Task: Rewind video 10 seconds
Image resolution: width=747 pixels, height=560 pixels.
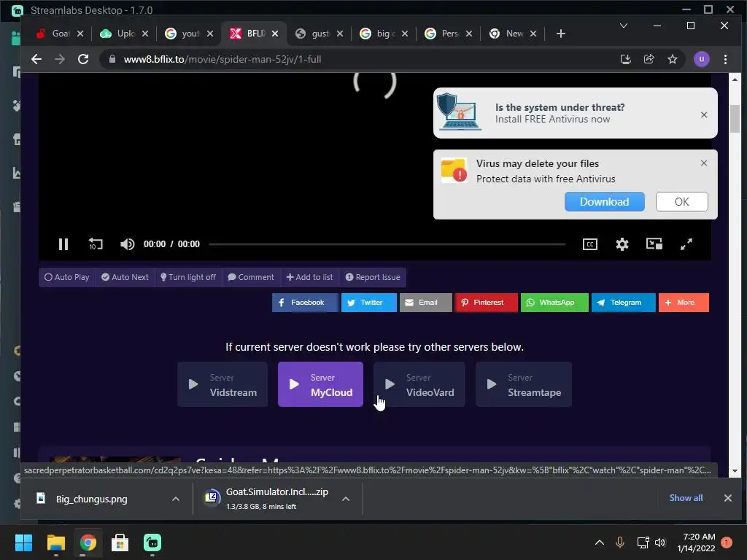Action: click(96, 244)
